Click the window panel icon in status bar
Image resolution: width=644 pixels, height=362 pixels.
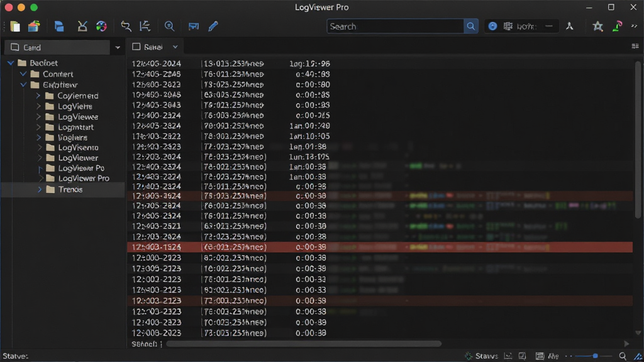coord(522,356)
